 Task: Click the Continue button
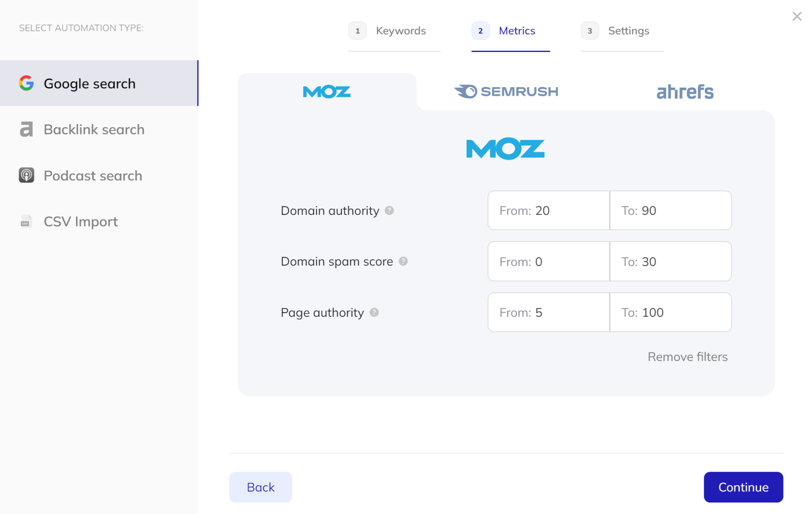743,487
